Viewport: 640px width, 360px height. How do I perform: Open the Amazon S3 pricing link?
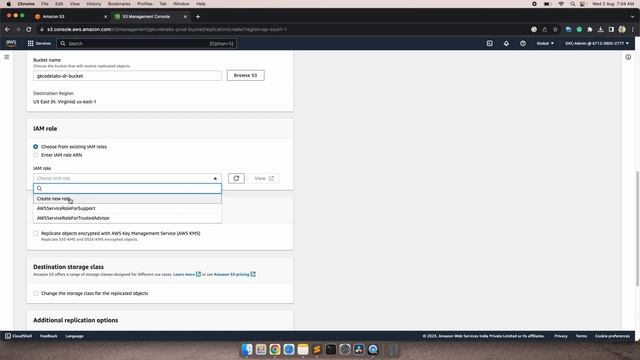point(235,274)
